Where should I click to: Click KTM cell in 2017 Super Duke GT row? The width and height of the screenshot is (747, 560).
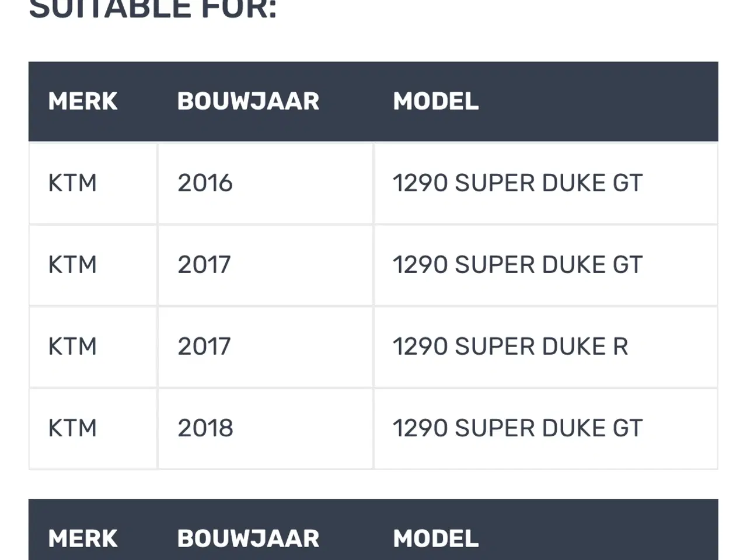coord(72,265)
